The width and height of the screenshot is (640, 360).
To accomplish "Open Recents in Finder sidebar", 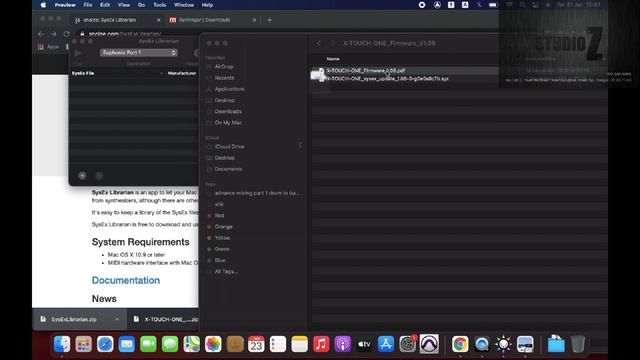I will (224, 78).
